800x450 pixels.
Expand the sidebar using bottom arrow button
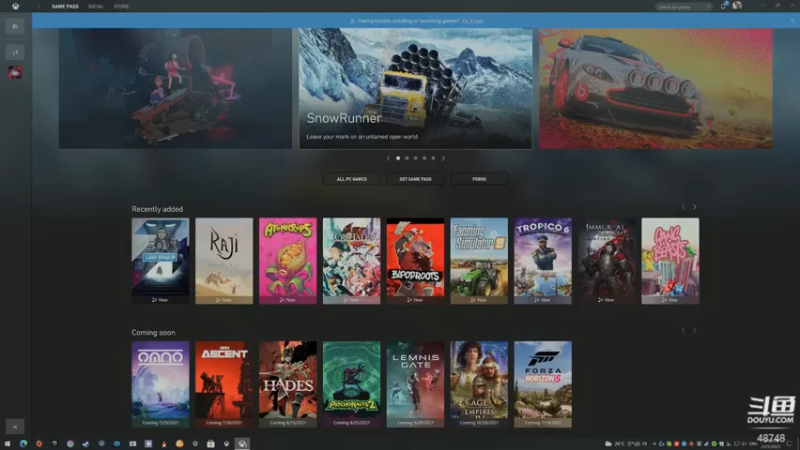pos(15,427)
